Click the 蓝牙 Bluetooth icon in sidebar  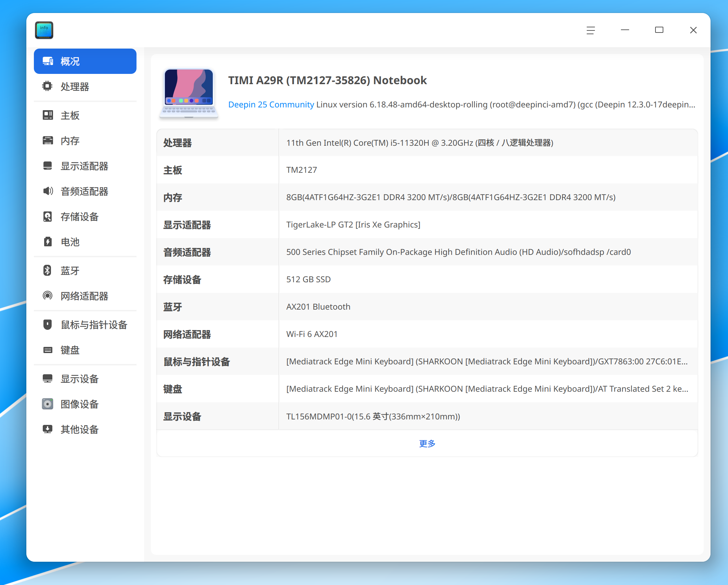click(x=47, y=271)
